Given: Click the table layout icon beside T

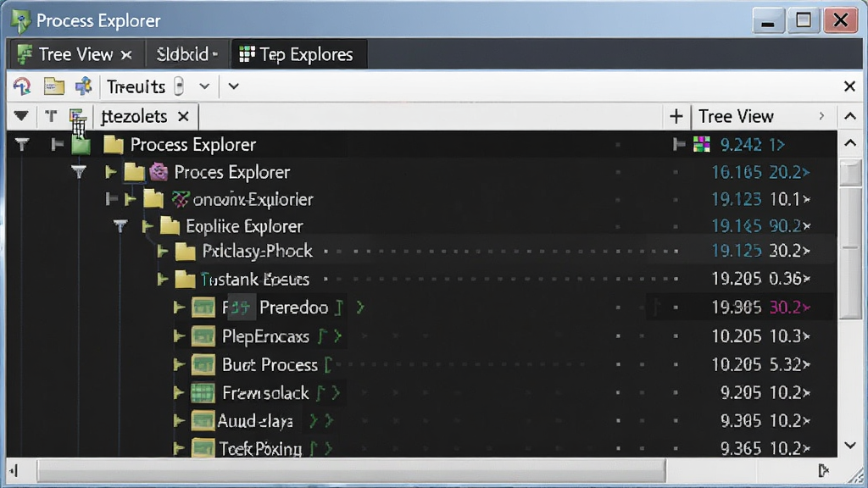Looking at the screenshot, I should tap(77, 117).
